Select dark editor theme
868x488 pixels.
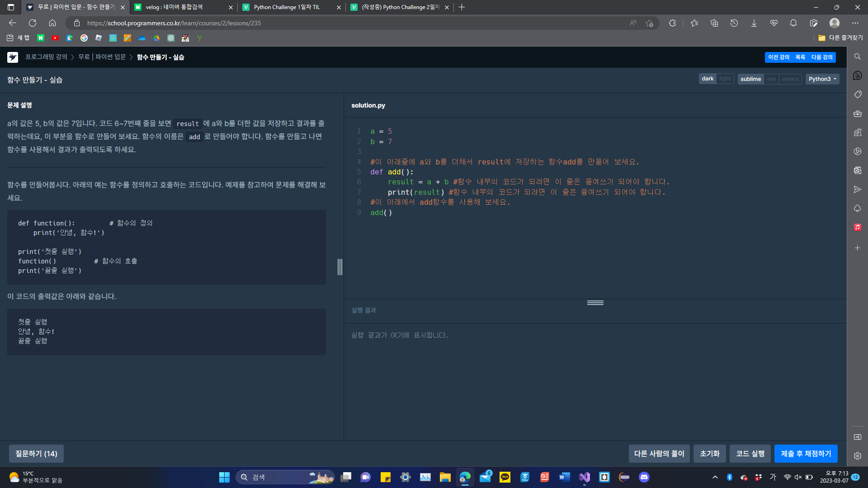[x=708, y=79]
